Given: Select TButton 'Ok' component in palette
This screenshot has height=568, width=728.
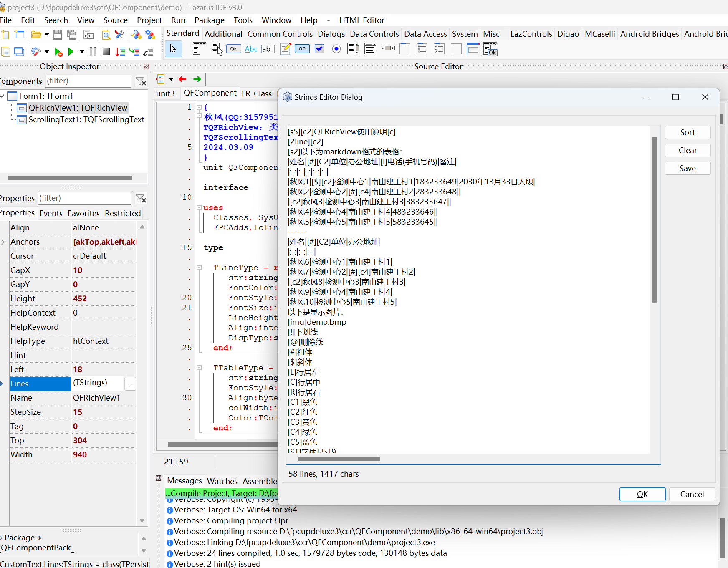Looking at the screenshot, I should [234, 49].
